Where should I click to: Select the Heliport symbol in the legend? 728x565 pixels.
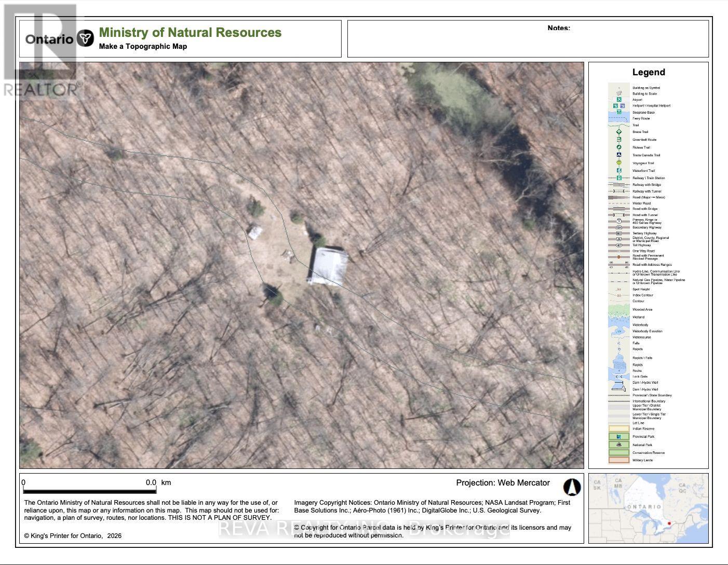[615, 106]
